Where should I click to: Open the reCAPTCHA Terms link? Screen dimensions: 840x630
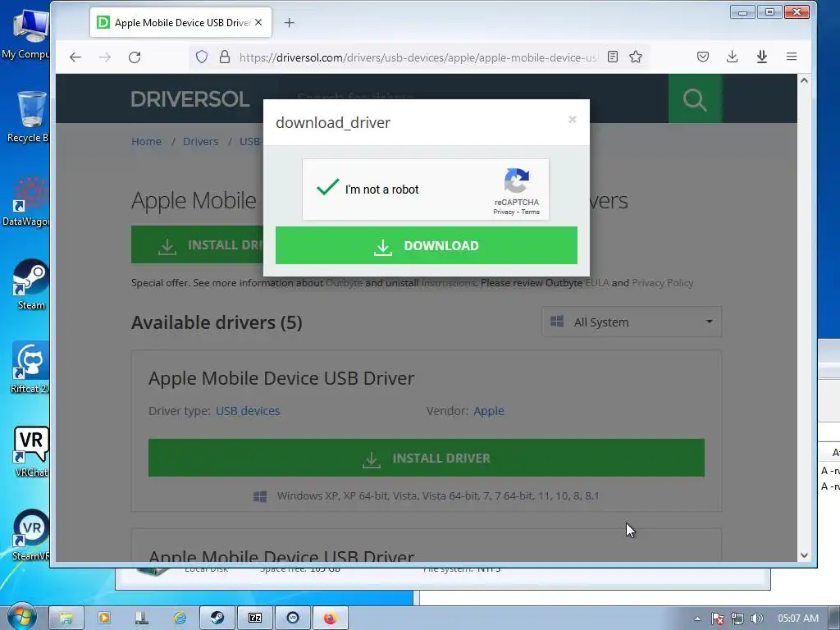tap(531, 212)
